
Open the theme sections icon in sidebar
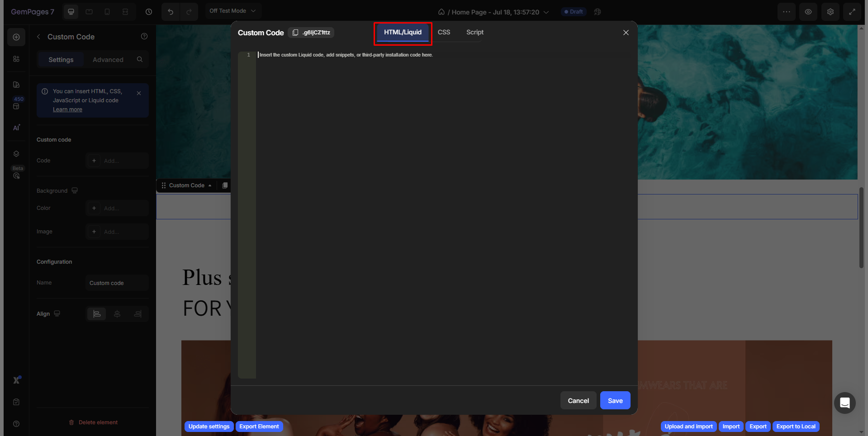tap(16, 85)
